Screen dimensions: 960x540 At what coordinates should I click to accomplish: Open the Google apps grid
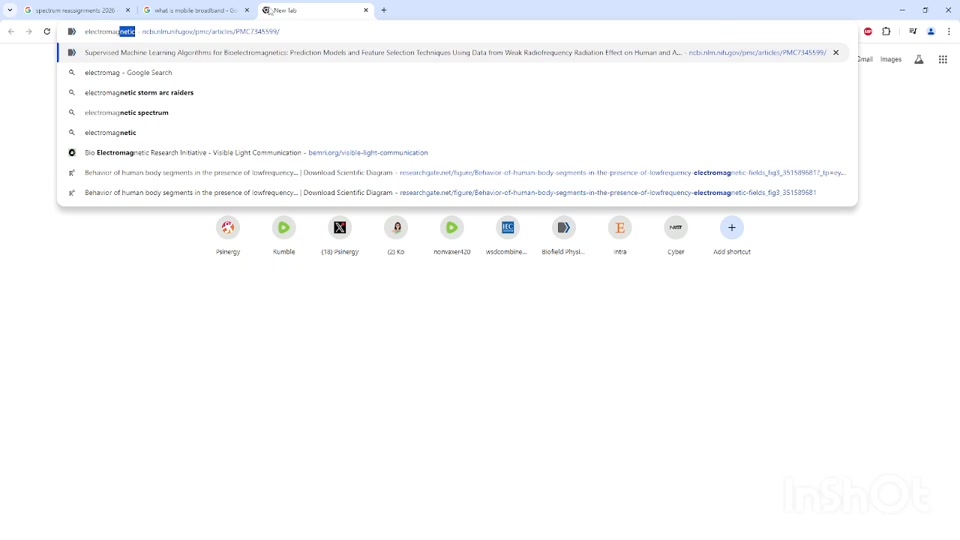coord(942,59)
